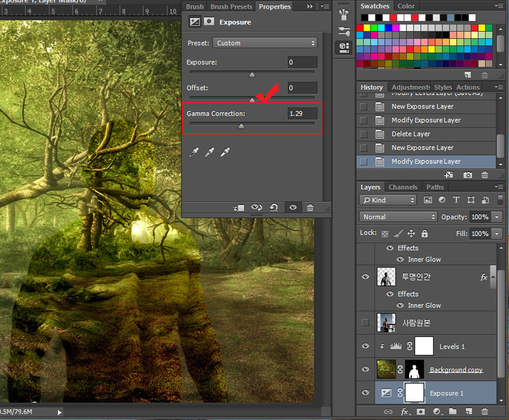The image size is (509, 420).
Task: Open Layers panel flyout menu
Action: 499,187
